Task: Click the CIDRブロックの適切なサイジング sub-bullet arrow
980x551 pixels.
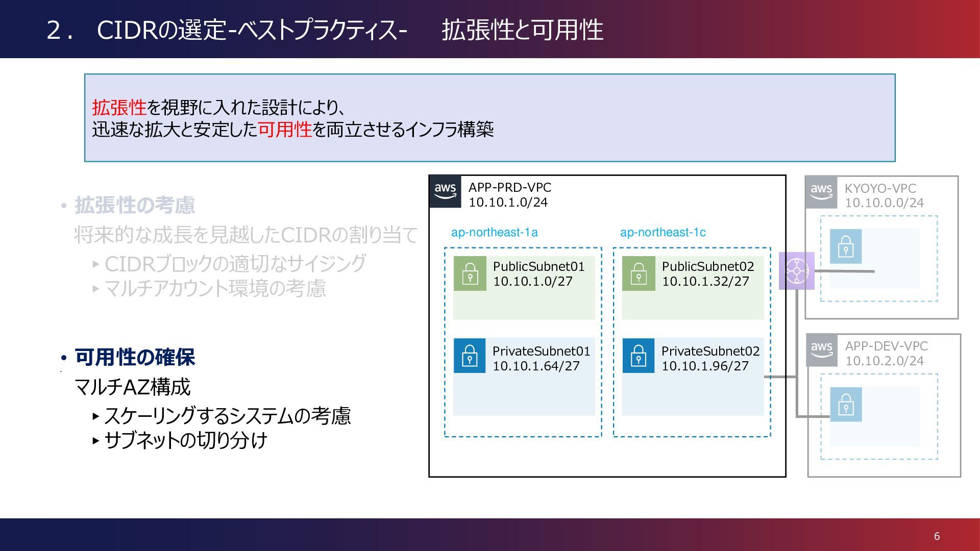Action: 95,264
